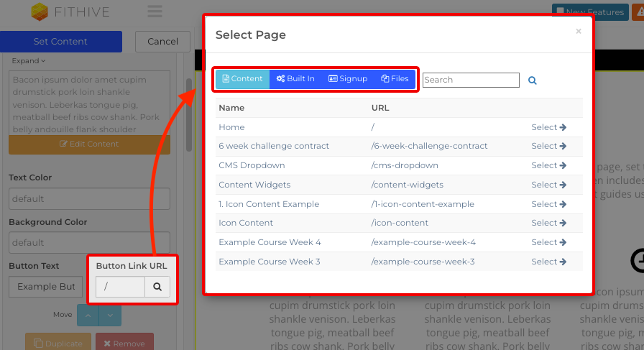The height and width of the screenshot is (350, 644).
Task: Switch to the Content tab
Action: 242,78
